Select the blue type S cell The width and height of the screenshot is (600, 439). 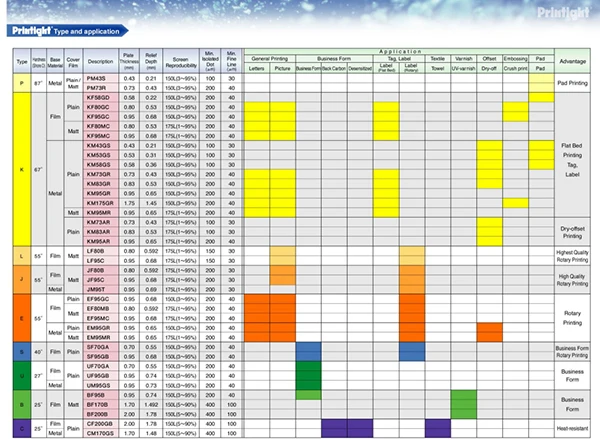click(x=22, y=352)
